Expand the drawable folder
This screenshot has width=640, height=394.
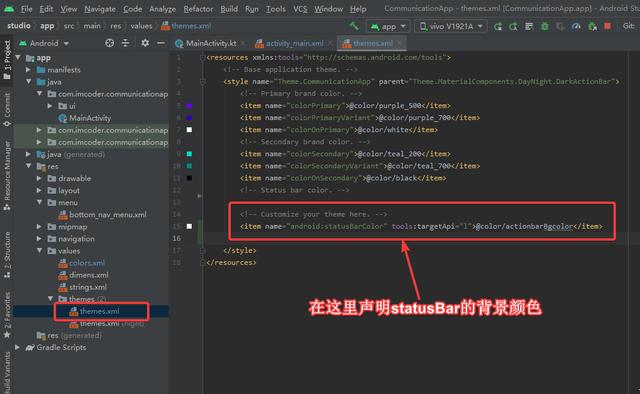[x=39, y=178]
